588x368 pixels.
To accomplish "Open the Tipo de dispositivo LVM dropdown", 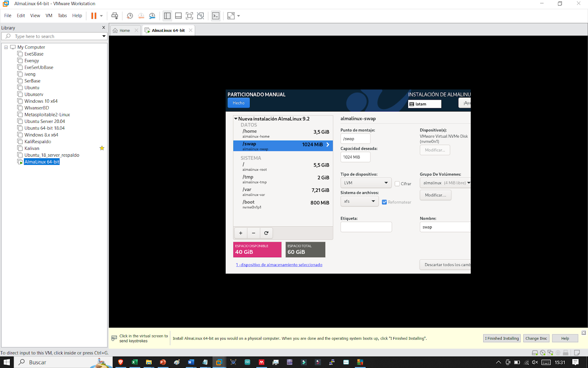I will [366, 183].
